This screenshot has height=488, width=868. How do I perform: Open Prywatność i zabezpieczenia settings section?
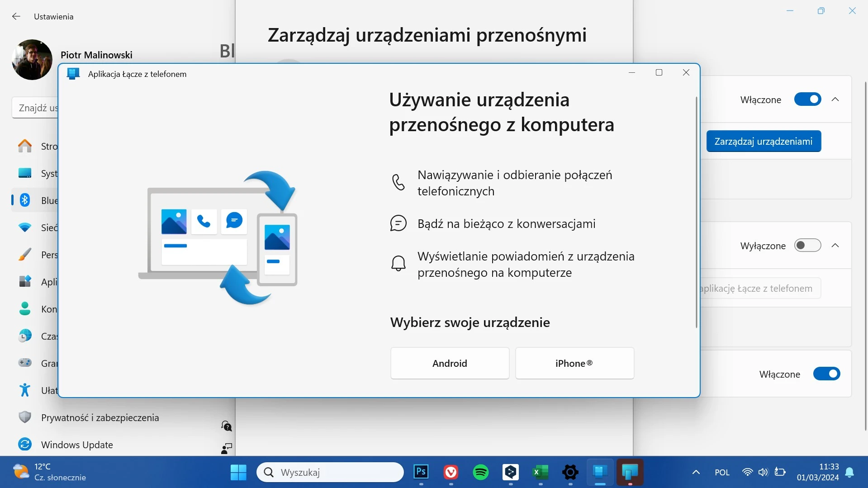(x=100, y=417)
